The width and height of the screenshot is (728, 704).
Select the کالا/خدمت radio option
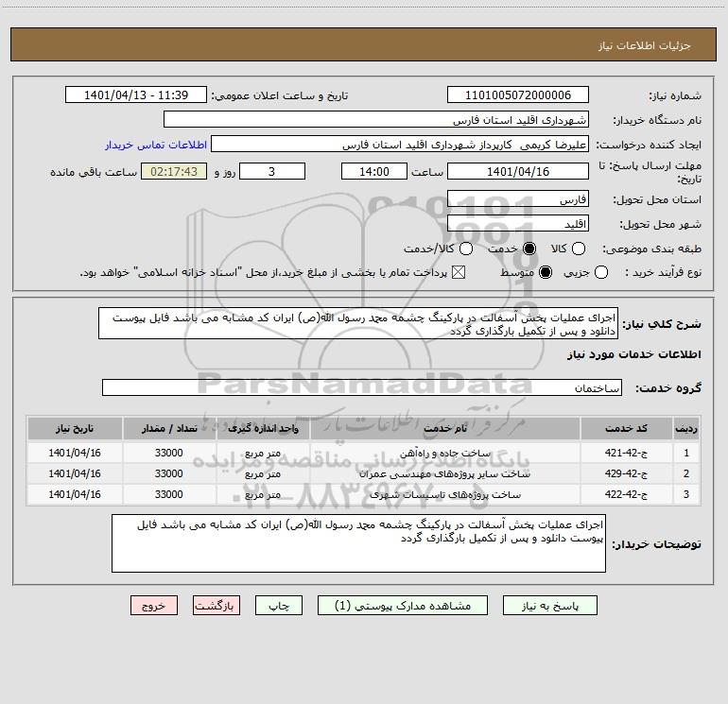(x=466, y=249)
